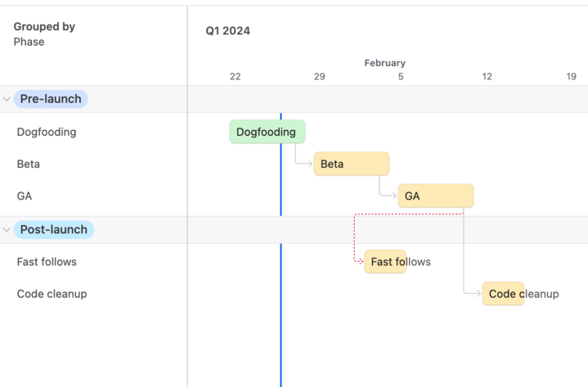
Task: Open the Fast follows timeline bar
Action: [x=385, y=261]
